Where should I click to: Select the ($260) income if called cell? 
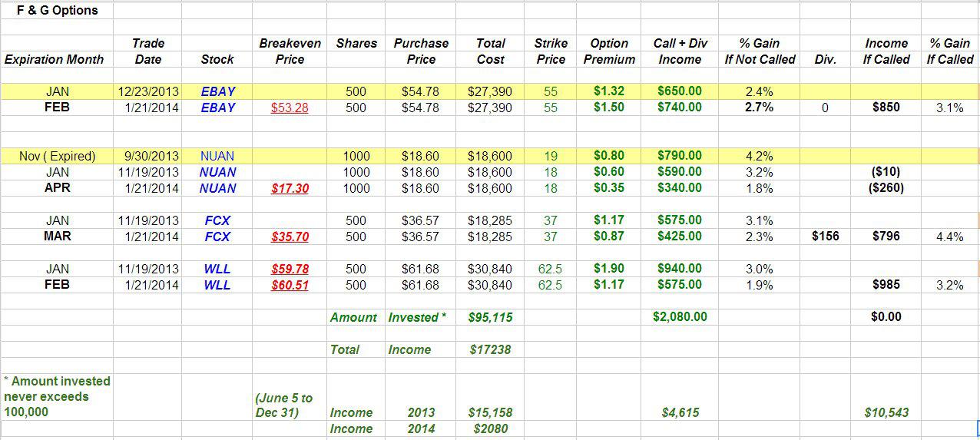886,187
